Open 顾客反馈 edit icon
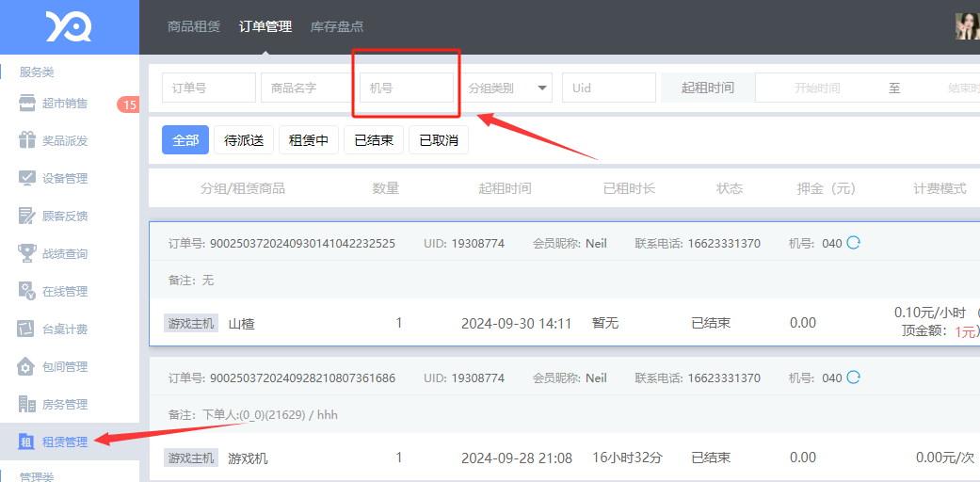Image resolution: width=980 pixels, height=482 pixels. [x=27, y=217]
